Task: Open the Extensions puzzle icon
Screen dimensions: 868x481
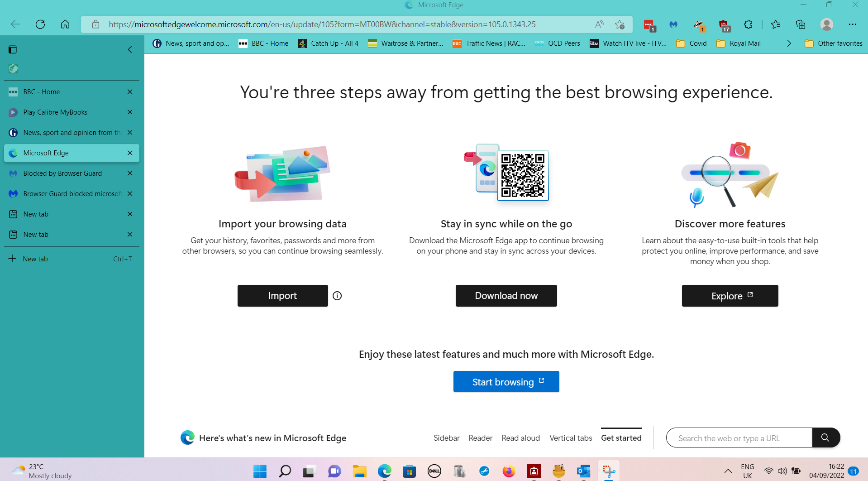Action: tap(748, 24)
